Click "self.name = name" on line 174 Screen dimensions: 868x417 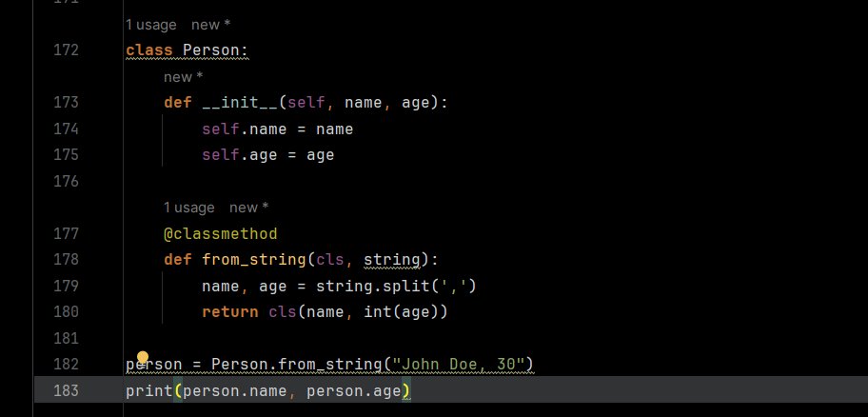277,129
